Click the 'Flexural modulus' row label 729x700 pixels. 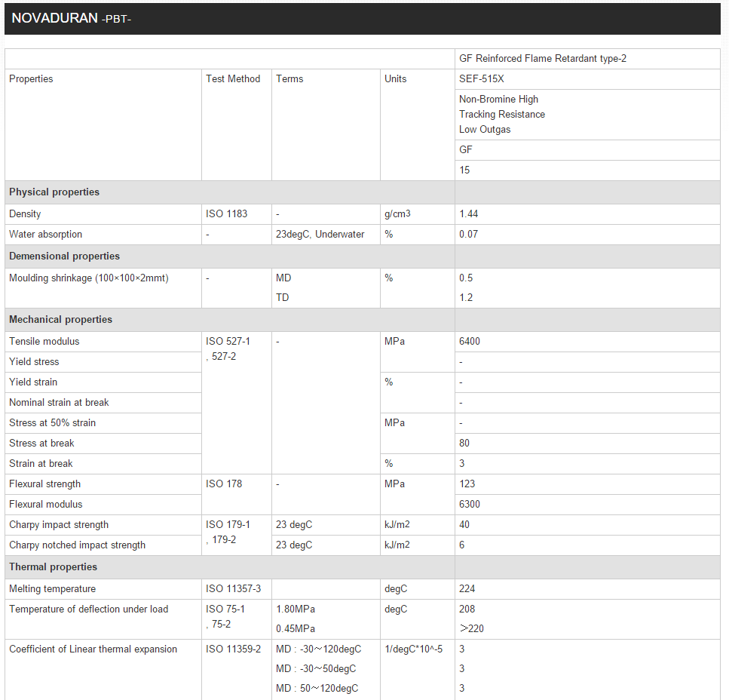point(45,505)
